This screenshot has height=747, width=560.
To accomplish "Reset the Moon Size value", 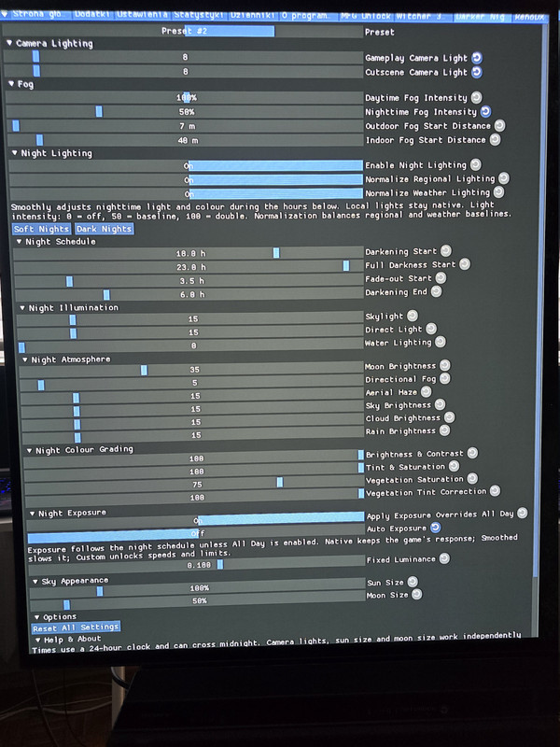I will tap(416, 594).
